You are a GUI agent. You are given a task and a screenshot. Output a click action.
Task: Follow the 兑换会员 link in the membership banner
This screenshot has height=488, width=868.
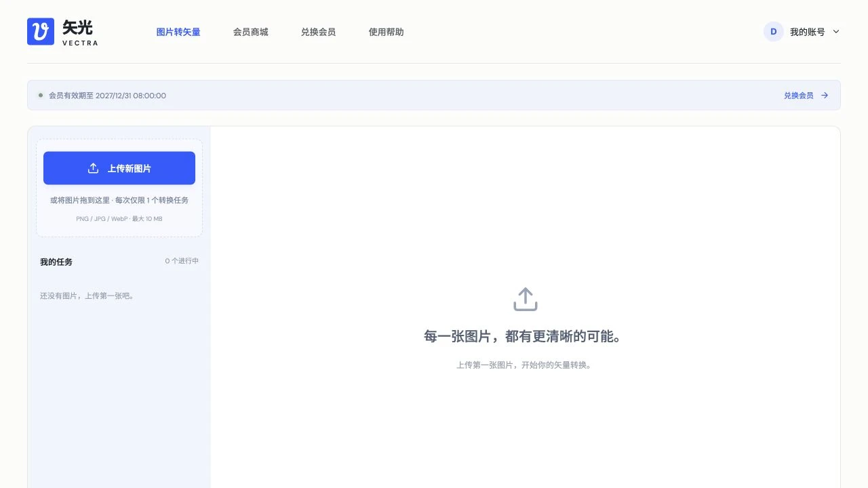pyautogui.click(x=799, y=96)
